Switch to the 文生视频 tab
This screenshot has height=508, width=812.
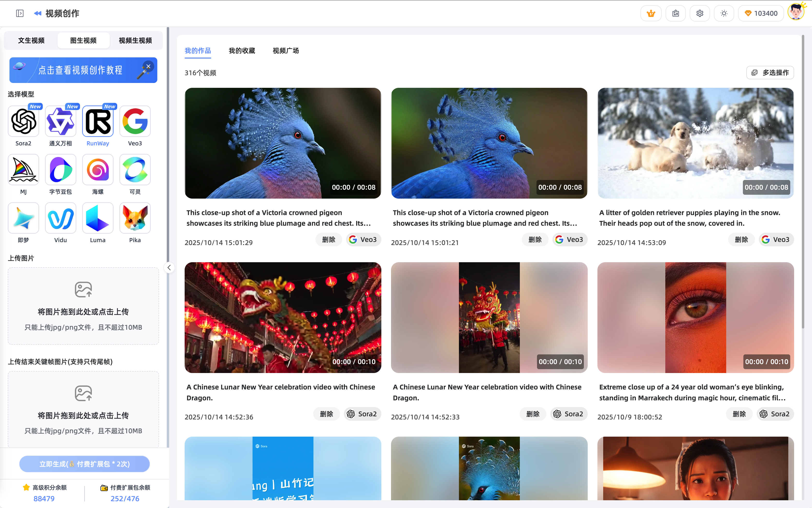tap(31, 41)
